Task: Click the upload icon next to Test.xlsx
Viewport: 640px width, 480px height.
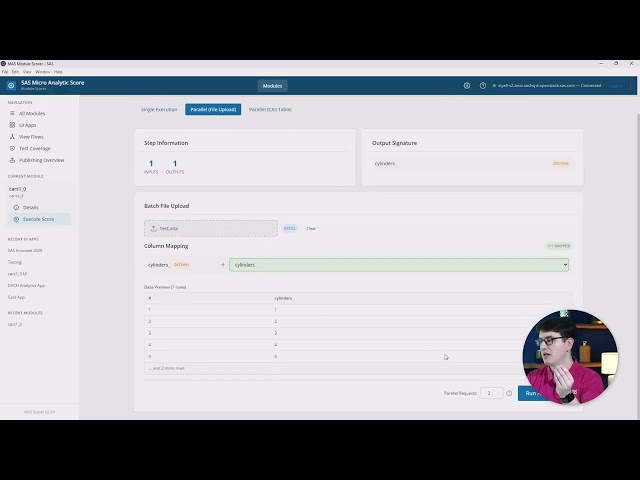Action: 153,229
